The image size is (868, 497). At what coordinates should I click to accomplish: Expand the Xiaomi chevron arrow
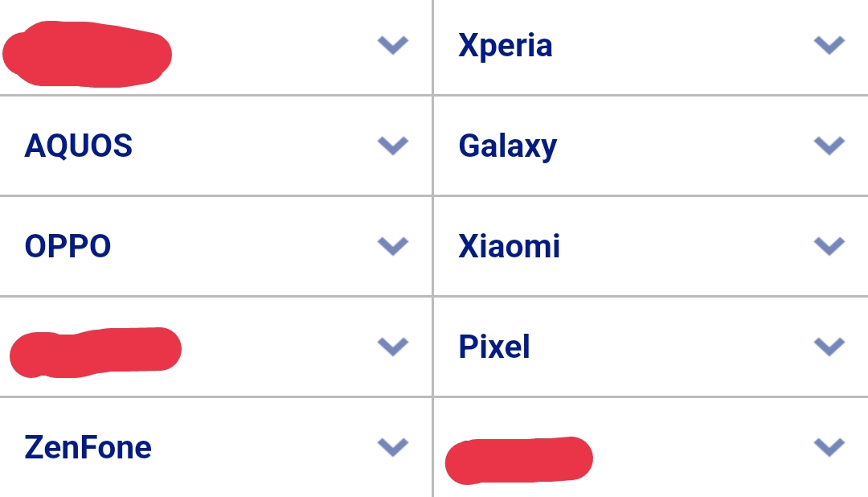(x=829, y=246)
